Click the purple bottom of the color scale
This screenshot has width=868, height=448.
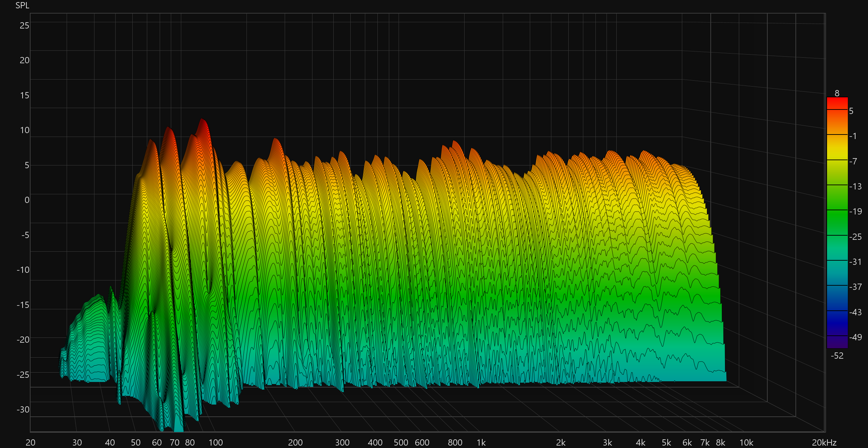(x=837, y=342)
